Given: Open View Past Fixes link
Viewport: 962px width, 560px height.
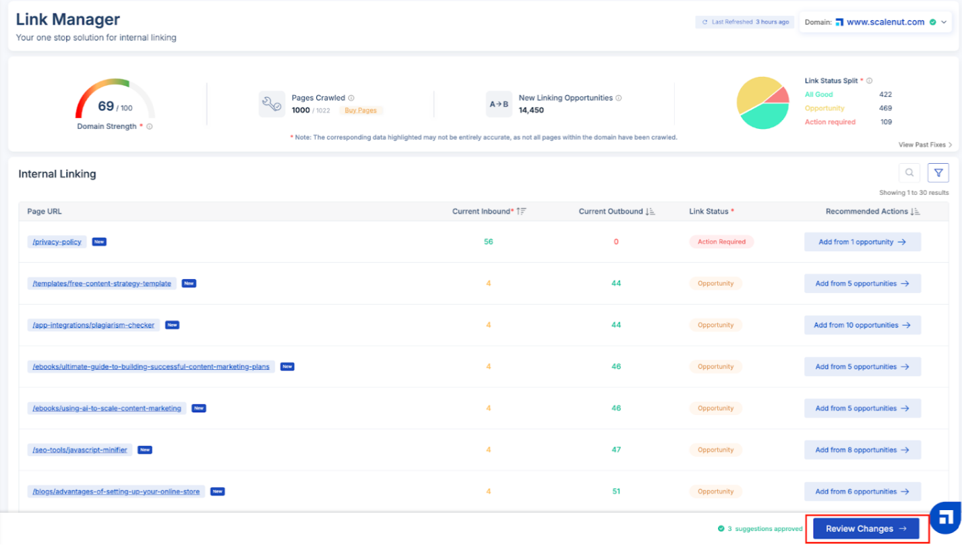Looking at the screenshot, I should click(925, 144).
